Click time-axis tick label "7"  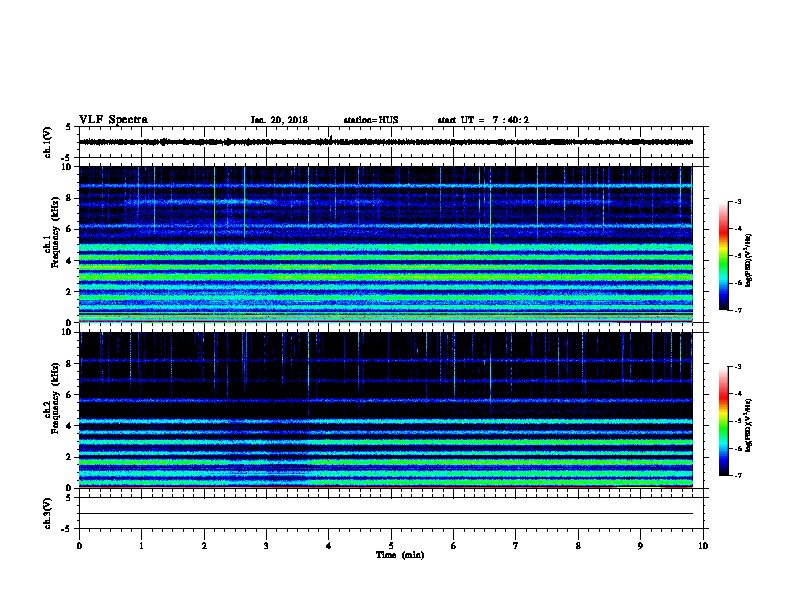pyautogui.click(x=516, y=546)
